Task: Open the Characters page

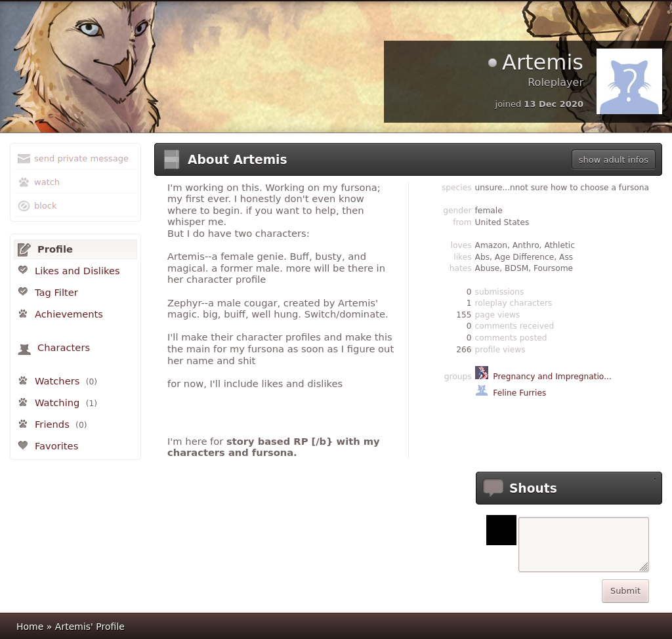Action: click(x=64, y=348)
